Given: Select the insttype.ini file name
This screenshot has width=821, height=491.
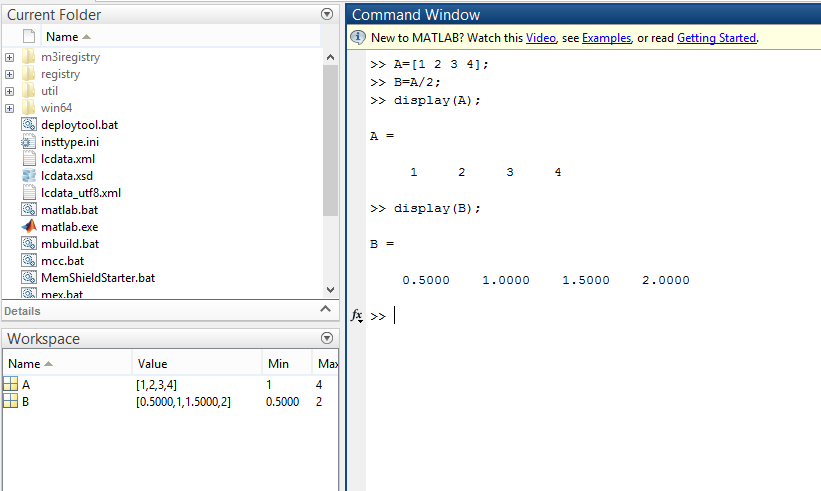Looking at the screenshot, I should pos(70,142).
